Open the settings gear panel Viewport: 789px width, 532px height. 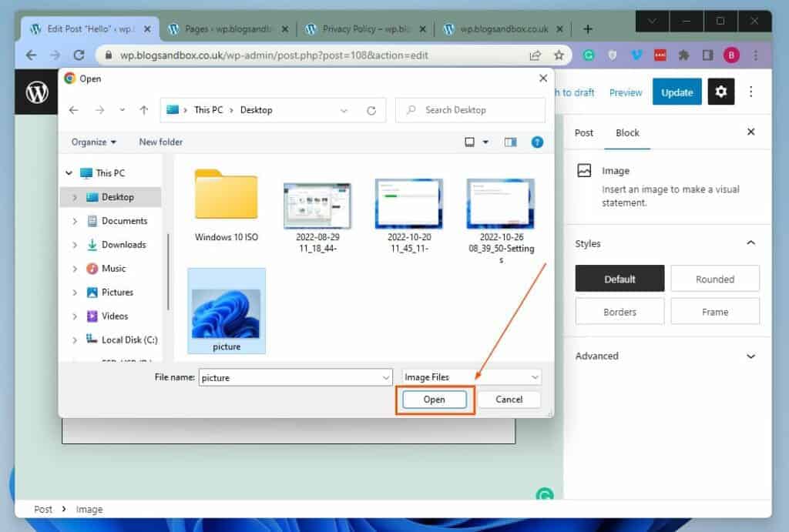point(720,92)
